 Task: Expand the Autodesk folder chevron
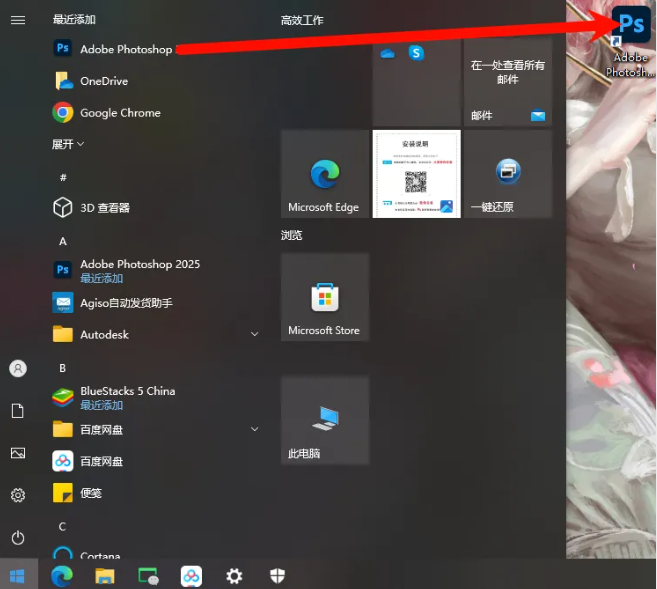click(x=254, y=334)
